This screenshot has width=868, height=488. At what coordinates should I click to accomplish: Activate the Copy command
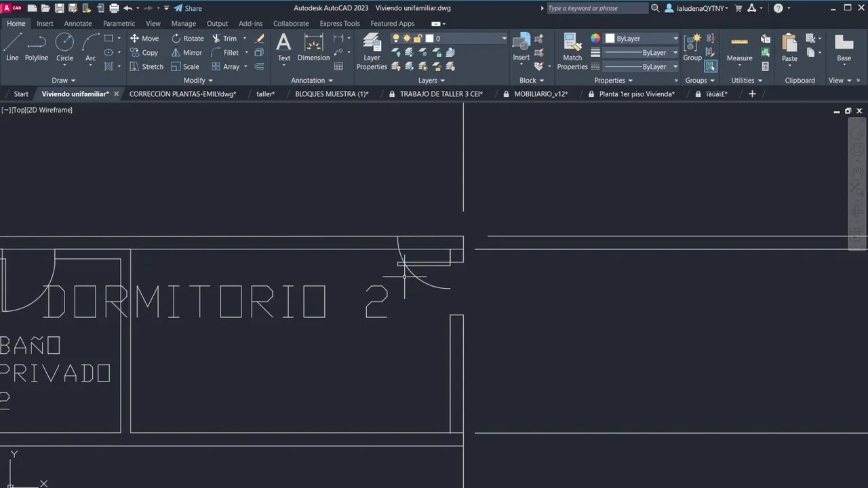(x=144, y=52)
